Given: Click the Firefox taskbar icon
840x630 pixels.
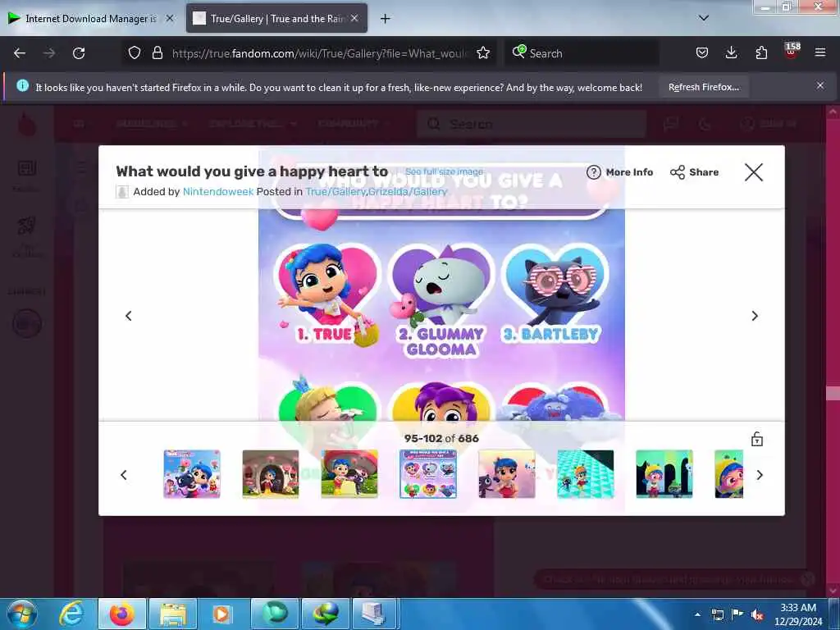Looking at the screenshot, I should point(121,614).
